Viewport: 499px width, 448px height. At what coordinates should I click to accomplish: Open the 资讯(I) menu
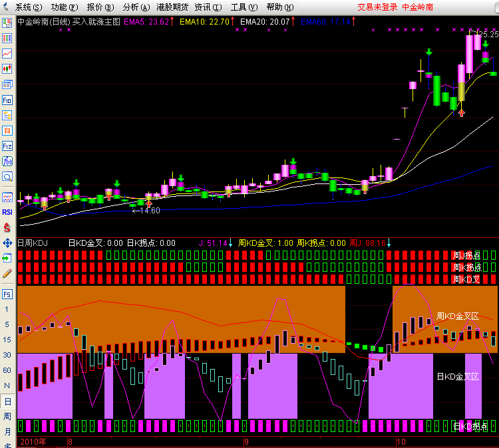pyautogui.click(x=208, y=7)
